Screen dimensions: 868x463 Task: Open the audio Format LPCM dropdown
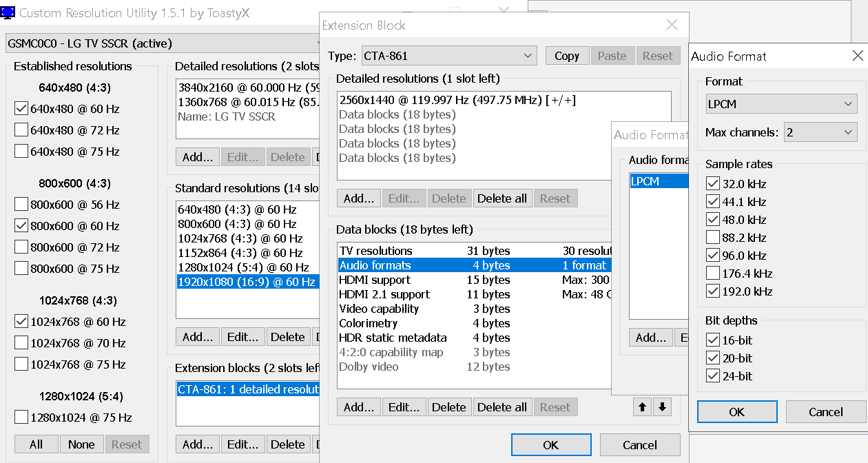pyautogui.click(x=781, y=105)
